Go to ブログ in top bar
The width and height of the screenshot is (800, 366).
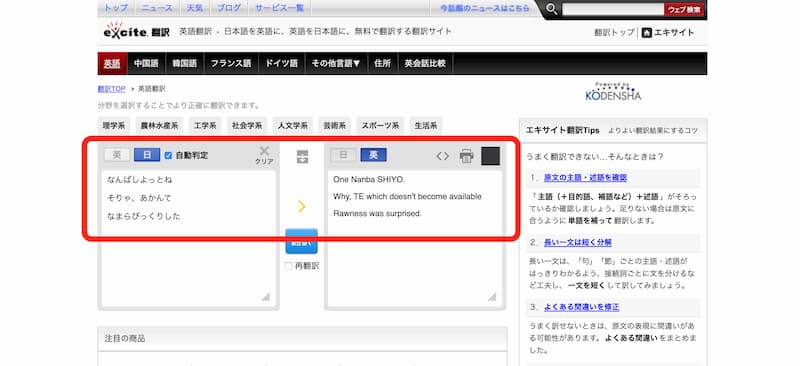coord(229,8)
